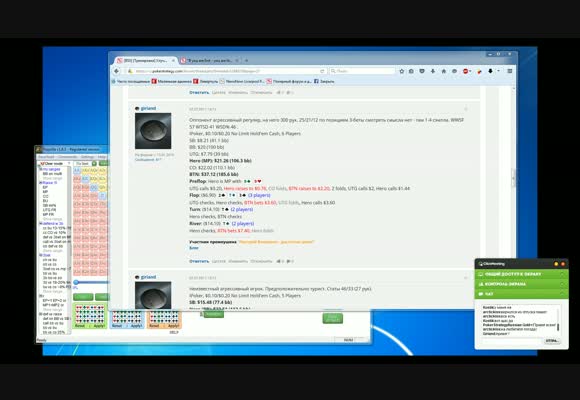Image resolution: width=580 pixels, height=400 pixels.
Task: Open new tab with plus button
Action: pyautogui.click(x=246, y=60)
